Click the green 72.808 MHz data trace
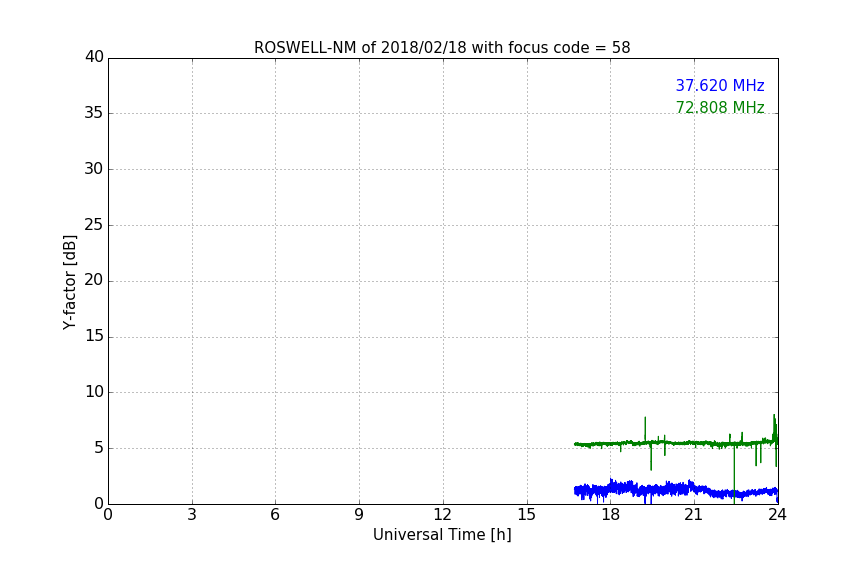This screenshot has height=576, width=864. (678, 443)
